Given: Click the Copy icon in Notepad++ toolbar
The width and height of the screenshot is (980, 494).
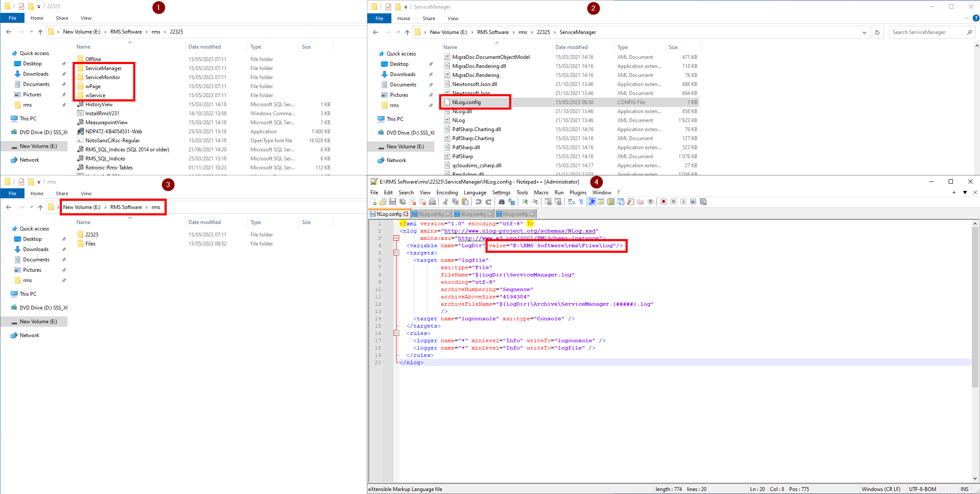Looking at the screenshot, I should pos(455,202).
